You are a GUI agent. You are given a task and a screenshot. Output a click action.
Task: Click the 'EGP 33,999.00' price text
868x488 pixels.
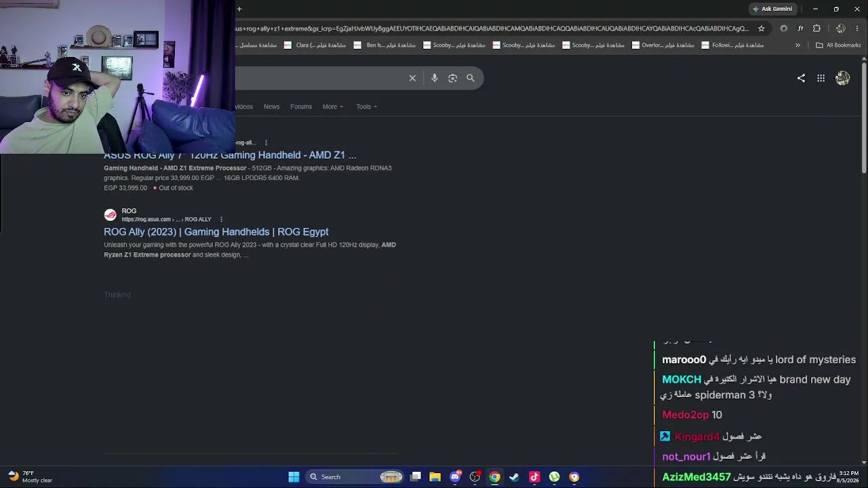[x=125, y=188]
